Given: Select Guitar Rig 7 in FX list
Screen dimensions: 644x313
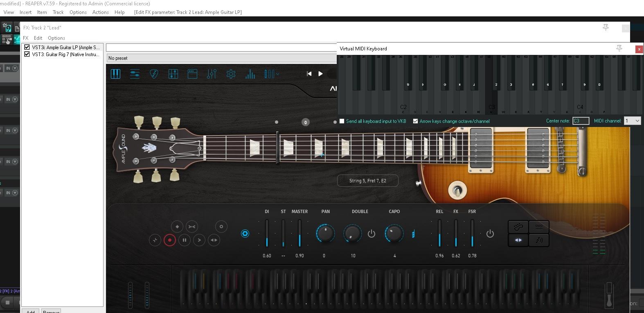Looking at the screenshot, I should tap(65, 54).
